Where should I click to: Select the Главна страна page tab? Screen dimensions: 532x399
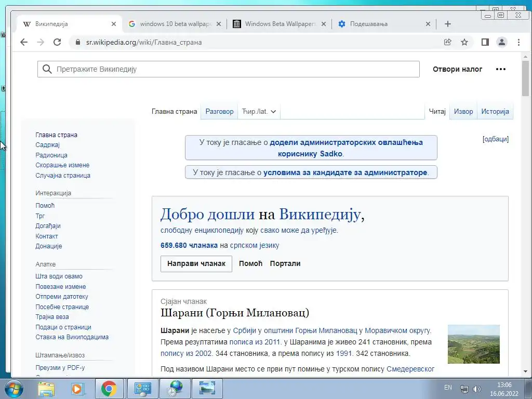[x=174, y=111]
